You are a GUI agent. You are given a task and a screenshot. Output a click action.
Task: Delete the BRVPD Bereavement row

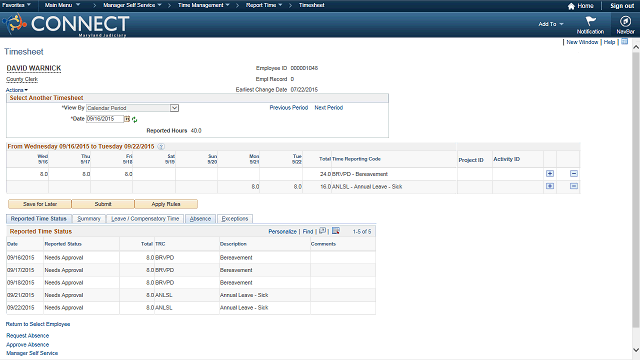pyautogui.click(x=573, y=173)
